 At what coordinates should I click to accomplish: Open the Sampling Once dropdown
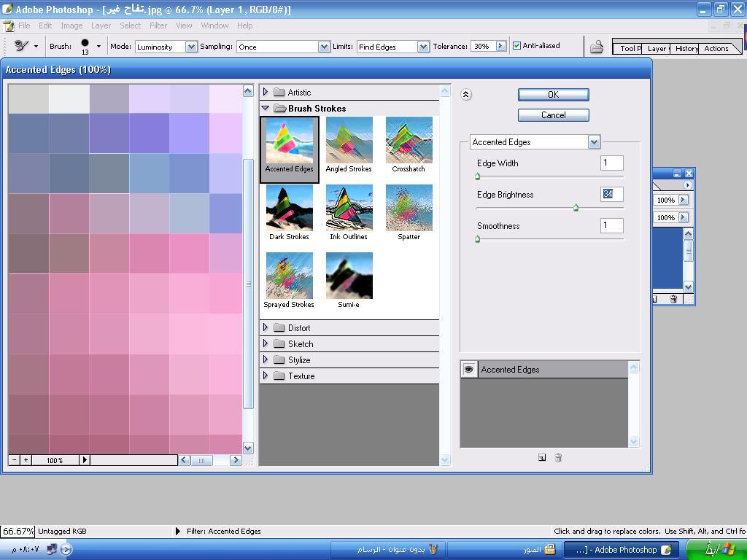[324, 47]
